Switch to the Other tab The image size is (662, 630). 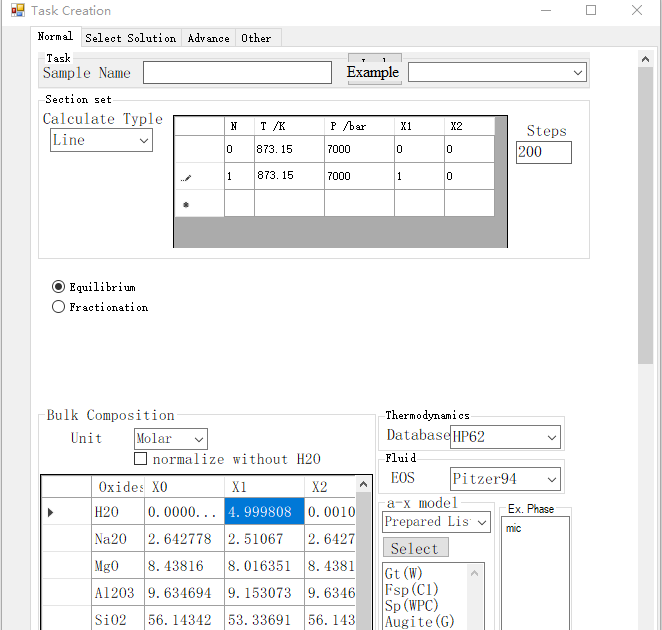[256, 38]
